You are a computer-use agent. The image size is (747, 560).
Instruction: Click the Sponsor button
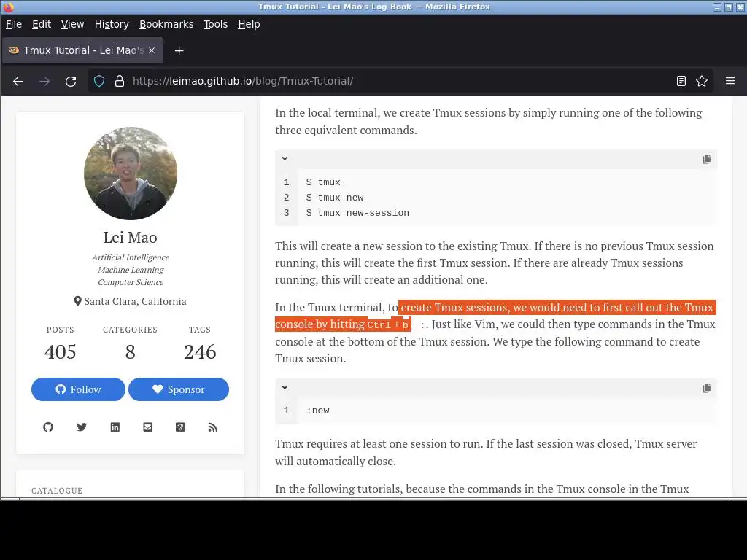179,389
